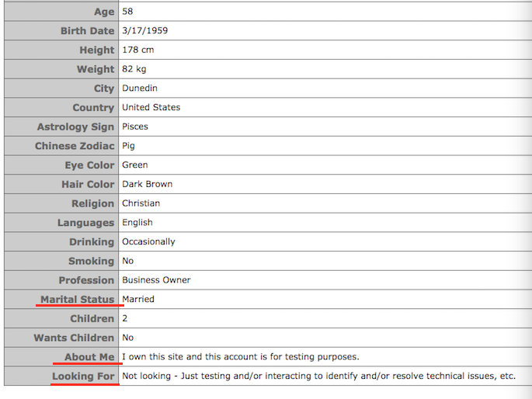The height and width of the screenshot is (399, 532).
Task: Select the United States country value
Action: (151, 107)
